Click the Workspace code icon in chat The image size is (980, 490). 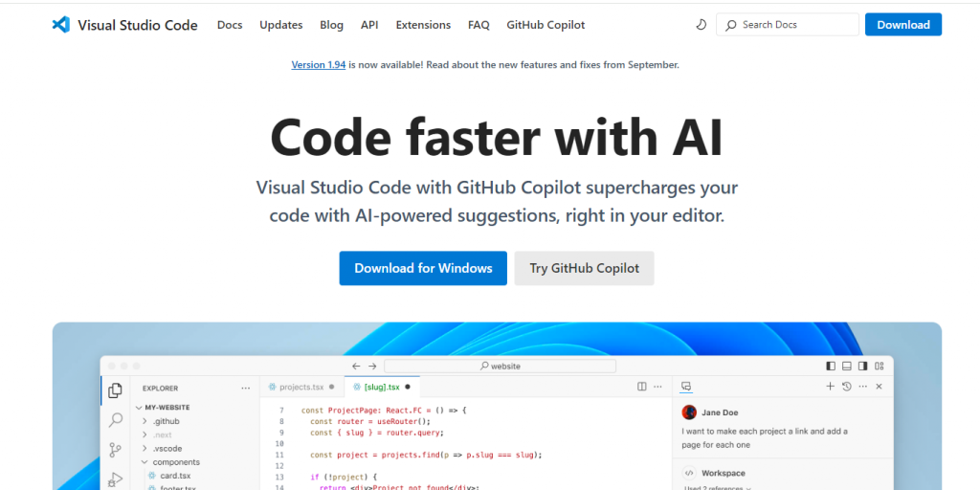coord(689,473)
